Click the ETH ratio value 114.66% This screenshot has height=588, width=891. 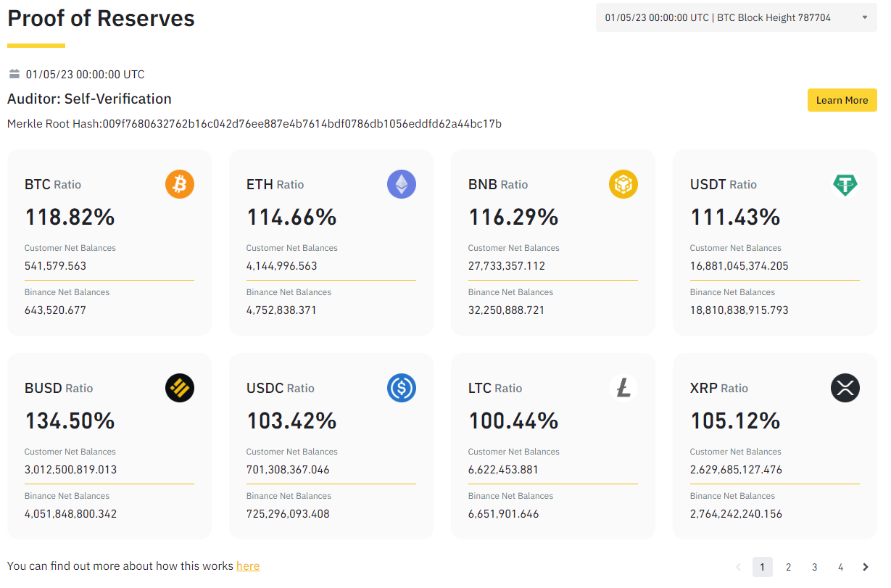click(292, 217)
